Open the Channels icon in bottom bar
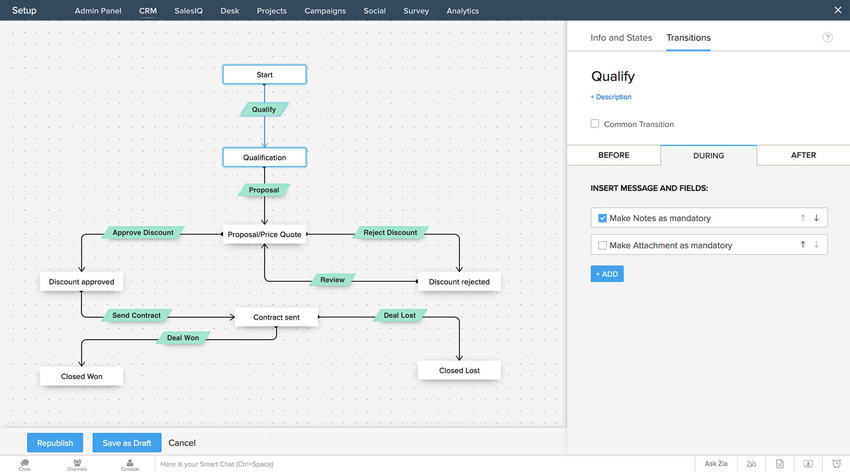Viewport: 850px width, 472px height. (x=77, y=464)
